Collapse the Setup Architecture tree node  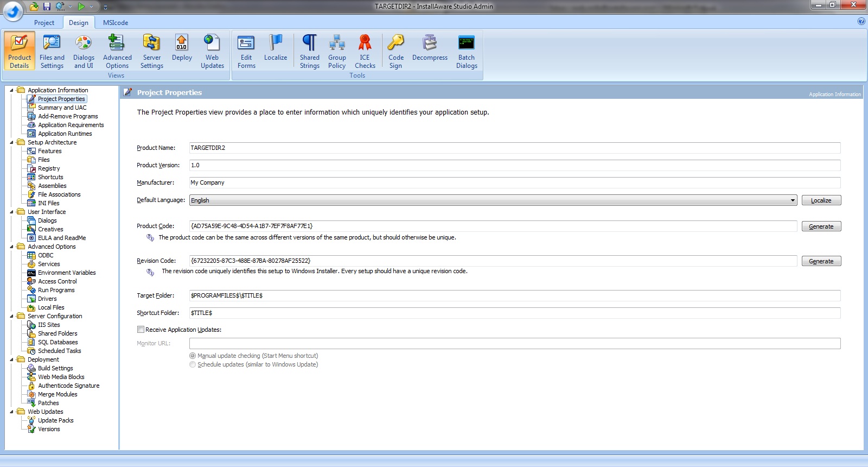[12, 142]
